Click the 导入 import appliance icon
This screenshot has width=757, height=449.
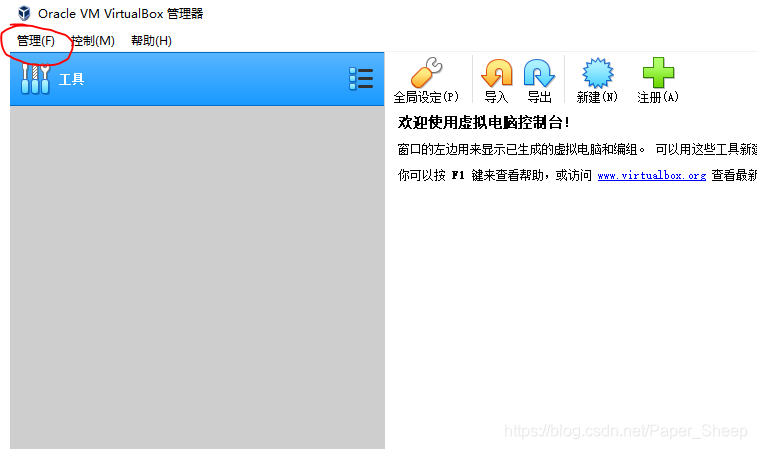tap(496, 73)
